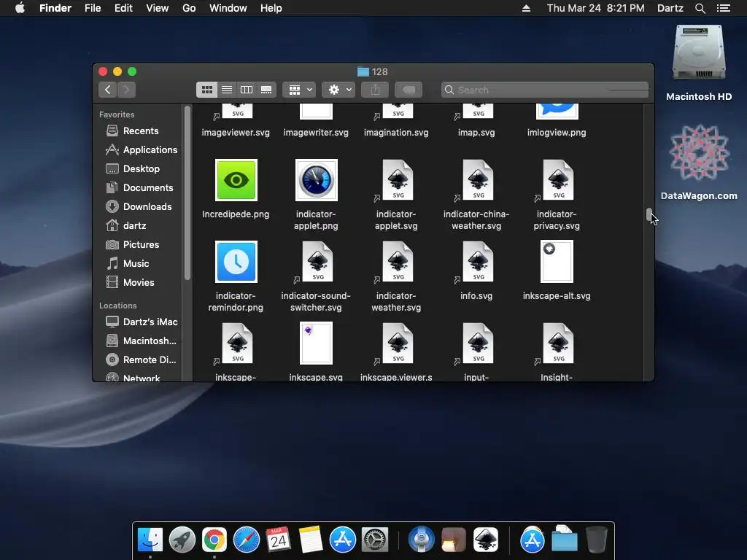Click the imap.svg file name
Image resolution: width=747 pixels, height=560 pixels.
(476, 133)
